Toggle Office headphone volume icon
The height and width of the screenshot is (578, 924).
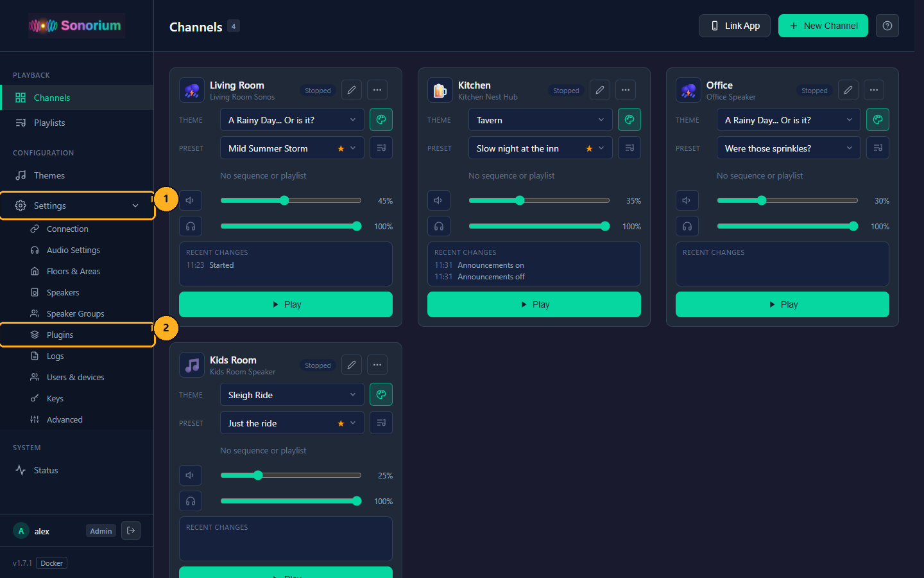click(x=687, y=226)
